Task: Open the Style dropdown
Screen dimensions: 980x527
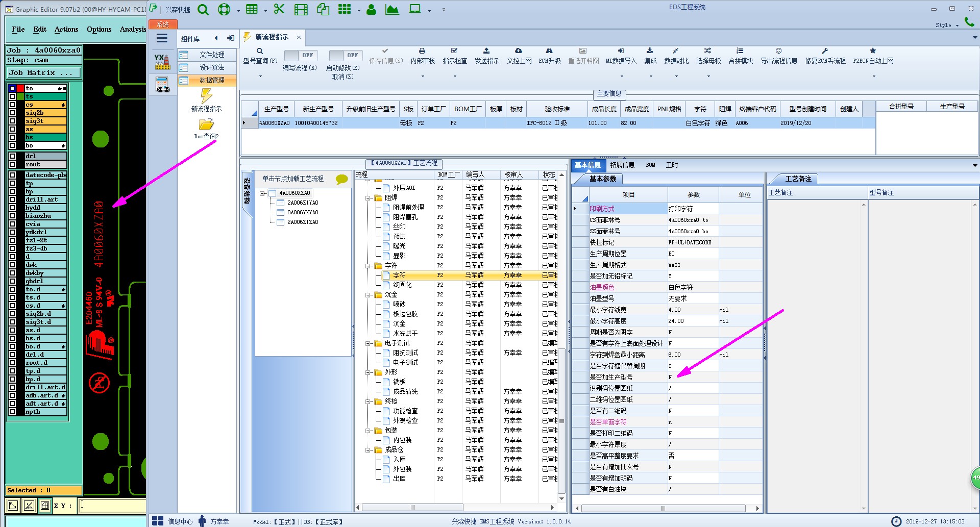Action: pyautogui.click(x=947, y=25)
